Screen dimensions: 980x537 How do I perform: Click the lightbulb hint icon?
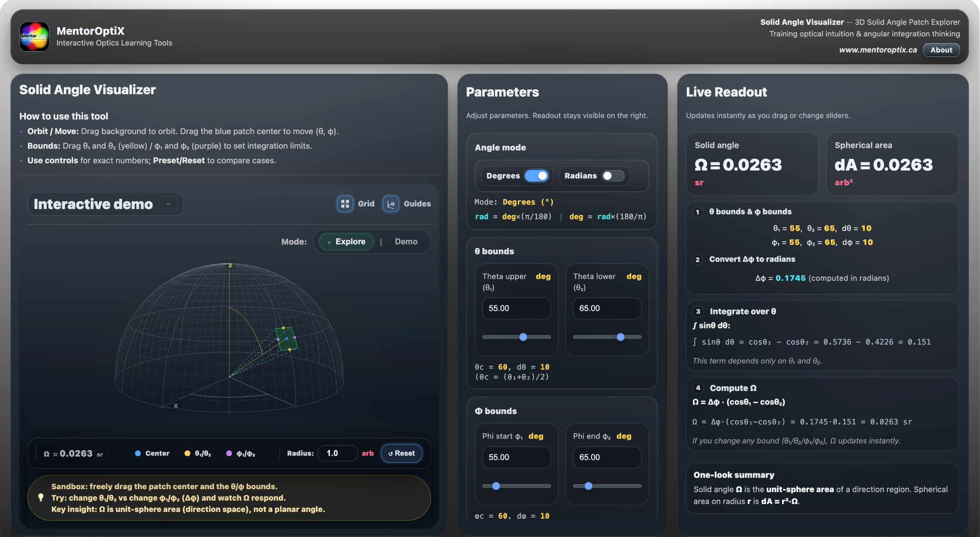[x=41, y=498]
